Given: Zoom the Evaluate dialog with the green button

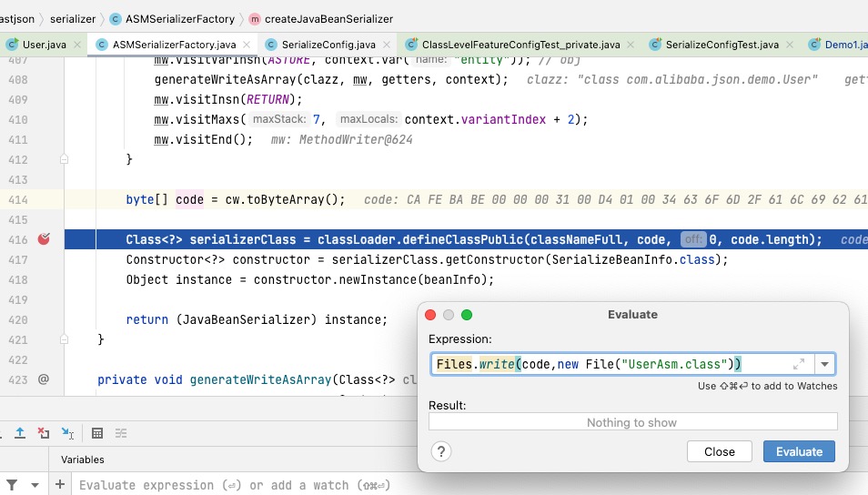Looking at the screenshot, I should pos(467,315).
